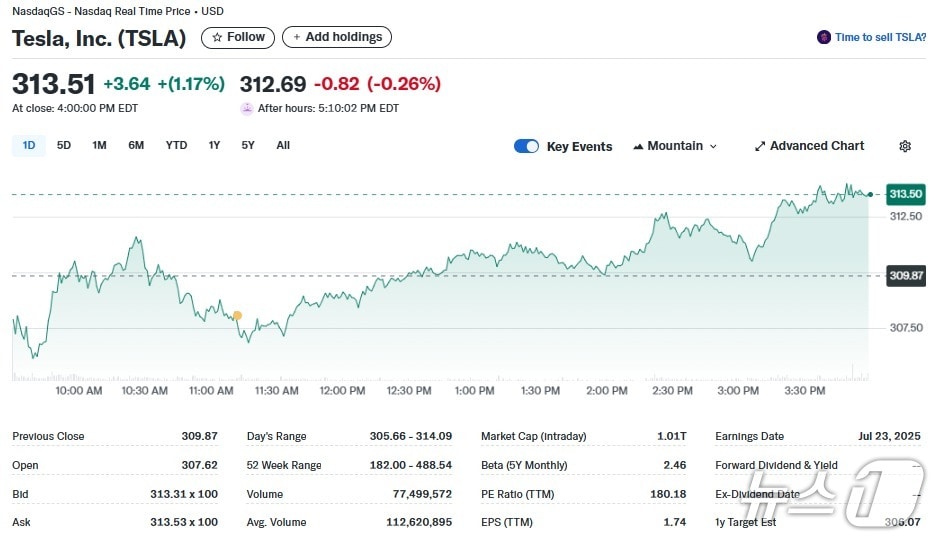This screenshot has width=938, height=541.
Task: Open the Time to sell TSLA link
Action: click(880, 37)
